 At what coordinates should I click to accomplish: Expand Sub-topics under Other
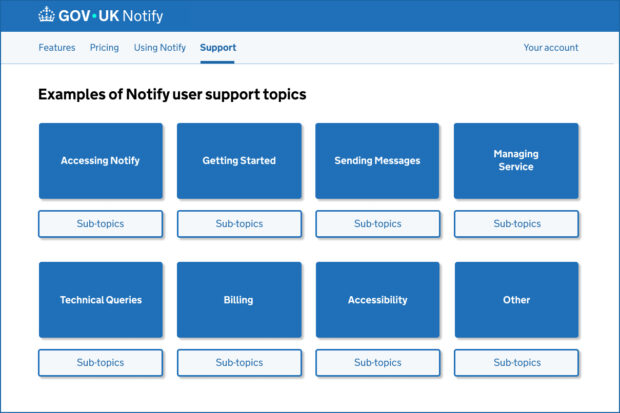pos(516,363)
